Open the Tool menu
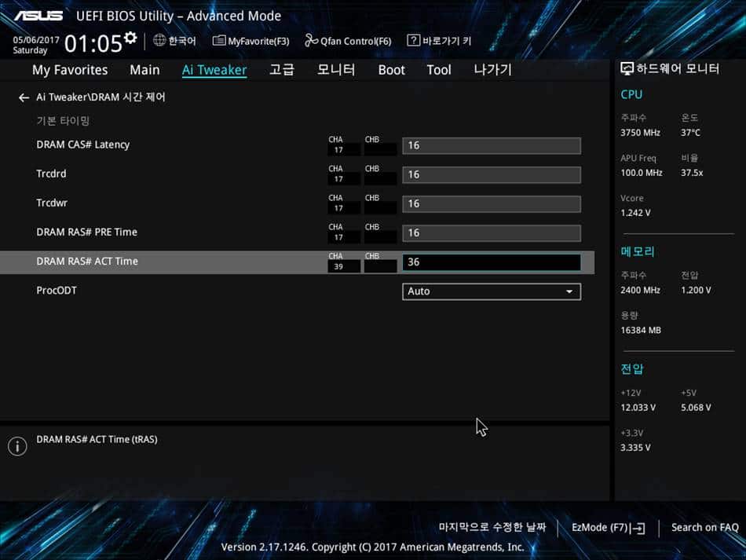Viewport: 746px width, 560px height. click(x=438, y=70)
